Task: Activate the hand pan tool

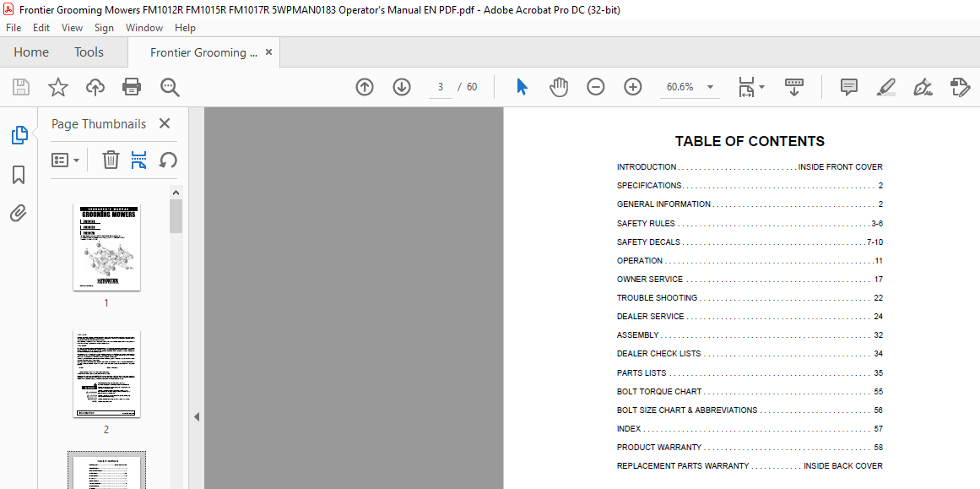Action: [558, 87]
